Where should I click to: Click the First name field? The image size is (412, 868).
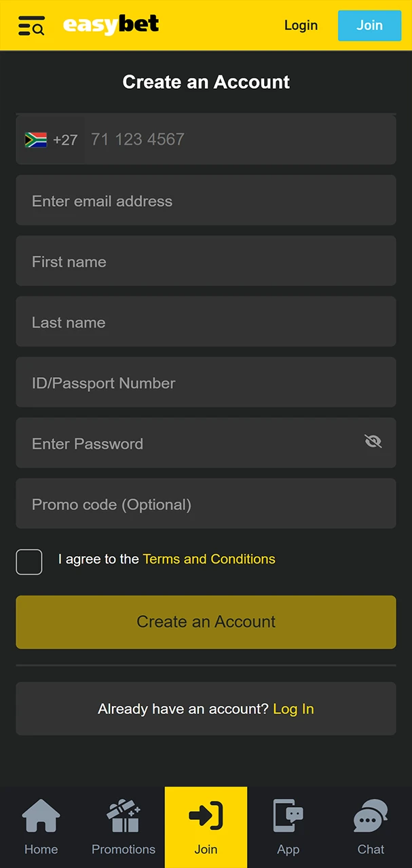[206, 261]
